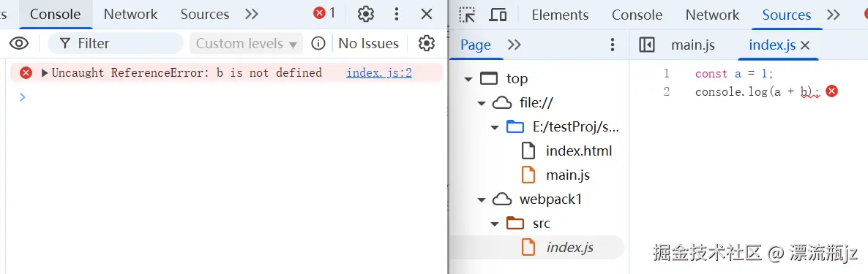Open Elements tab in right DevTools

pyautogui.click(x=560, y=15)
